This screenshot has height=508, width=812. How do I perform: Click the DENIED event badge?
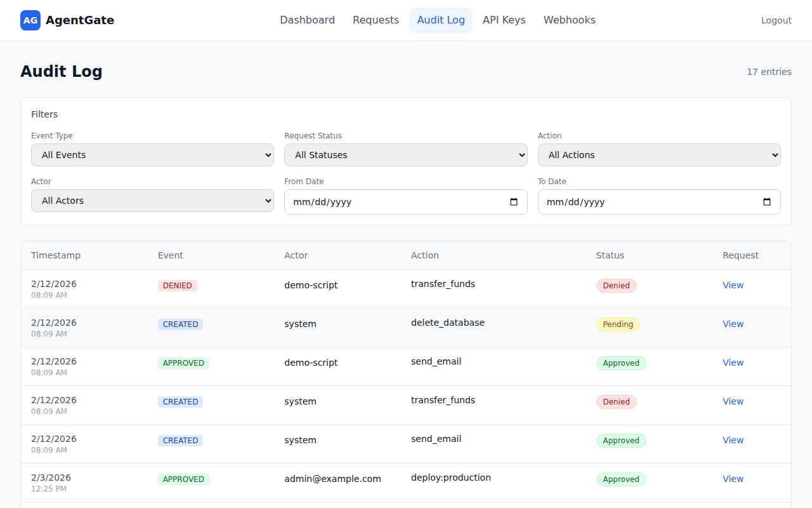point(178,286)
